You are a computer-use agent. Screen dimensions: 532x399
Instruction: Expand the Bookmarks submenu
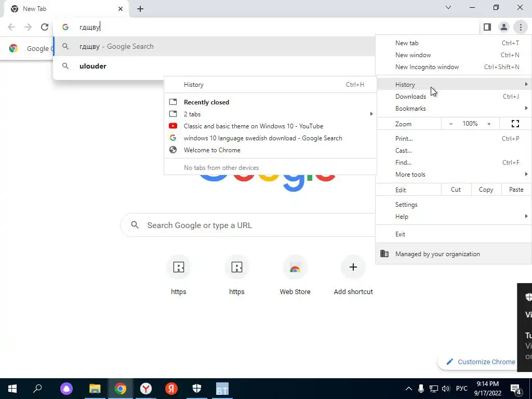coord(454,108)
